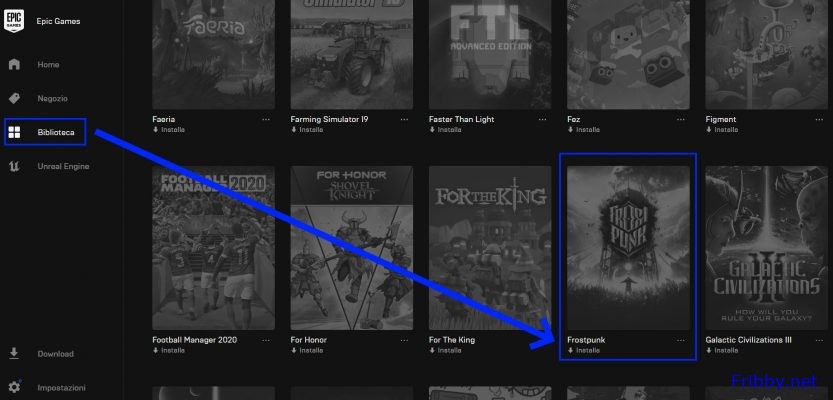
Task: Click the Biblioteca grid icon
Action: pos(14,132)
